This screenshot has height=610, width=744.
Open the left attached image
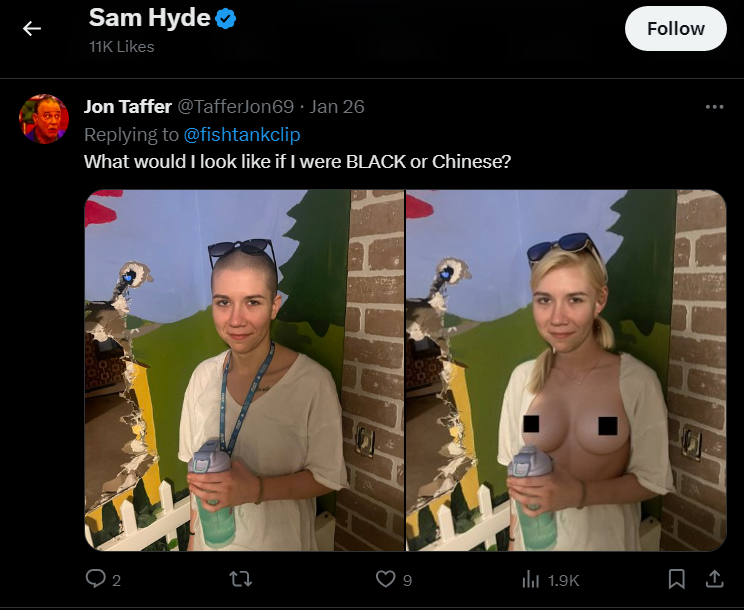tap(244, 370)
